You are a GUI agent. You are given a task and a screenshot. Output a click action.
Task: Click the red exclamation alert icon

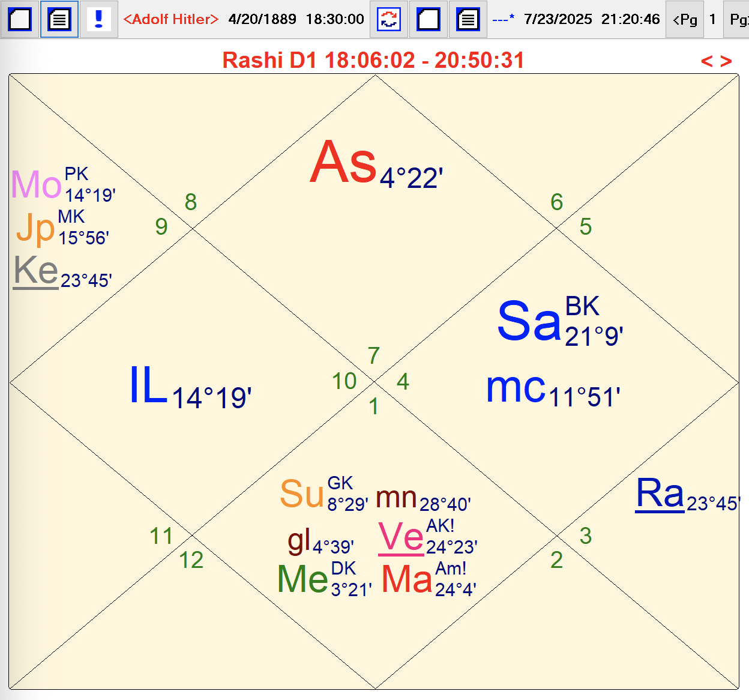pyautogui.click(x=98, y=19)
